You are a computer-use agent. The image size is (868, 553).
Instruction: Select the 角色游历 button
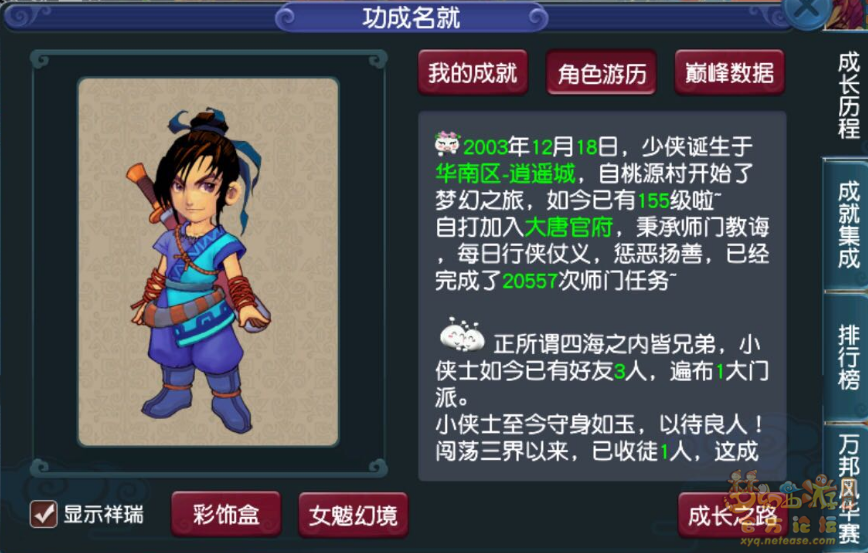coord(602,73)
